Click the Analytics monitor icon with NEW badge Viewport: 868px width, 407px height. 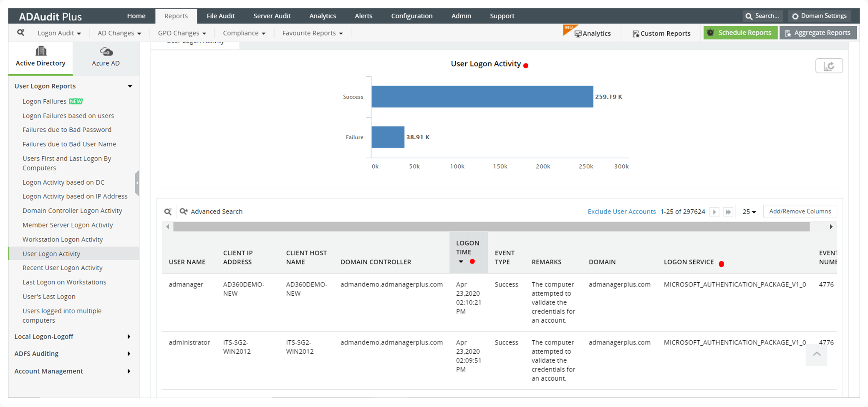pos(578,34)
